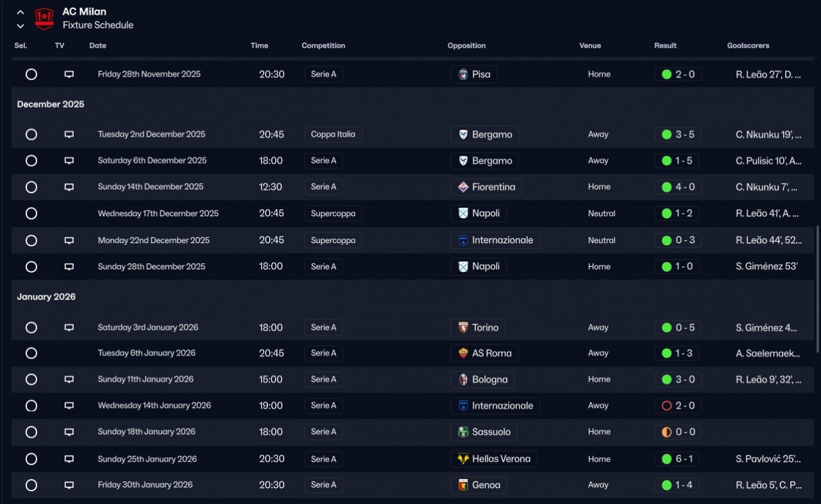The width and height of the screenshot is (821, 504).
Task: Open the 4 - 0 result against Fiorentina
Action: coord(678,187)
